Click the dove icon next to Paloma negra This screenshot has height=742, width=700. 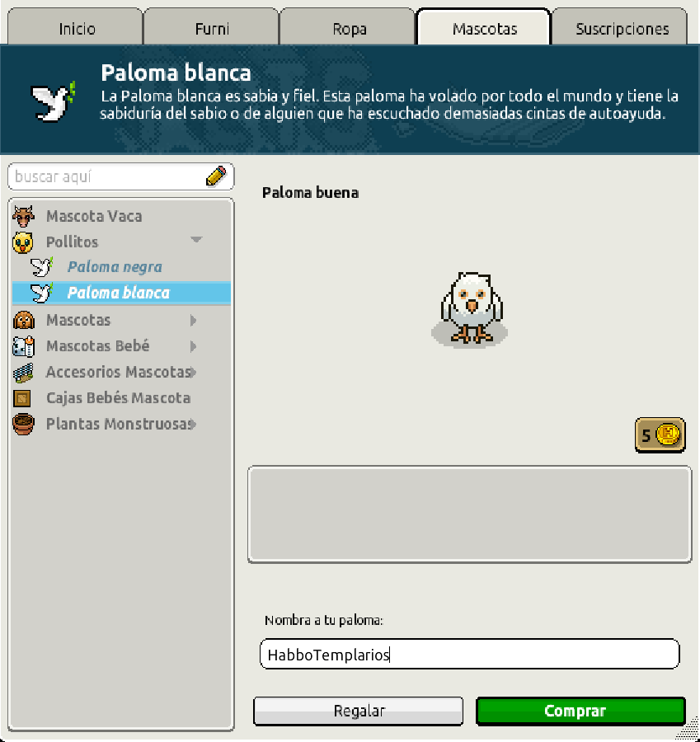pyautogui.click(x=42, y=267)
